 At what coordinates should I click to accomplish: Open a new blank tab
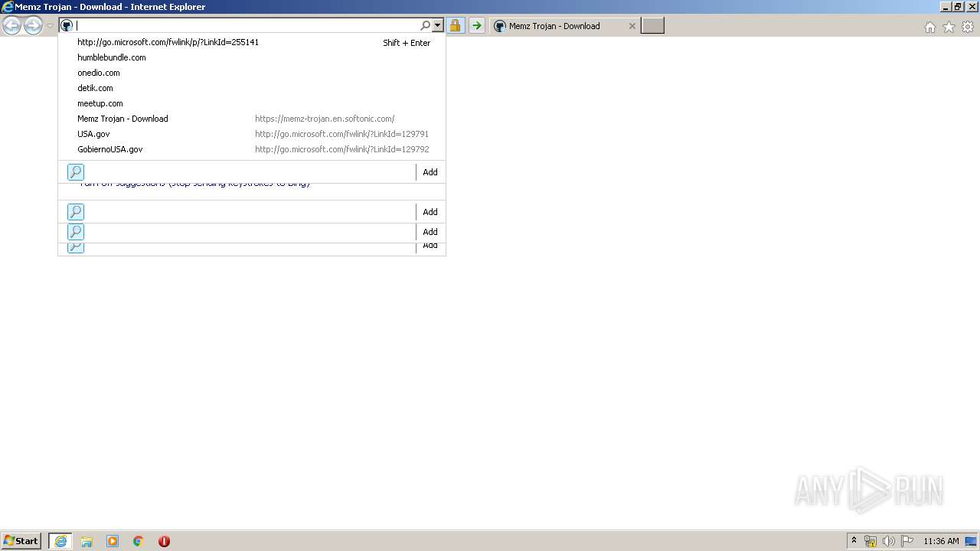click(652, 26)
